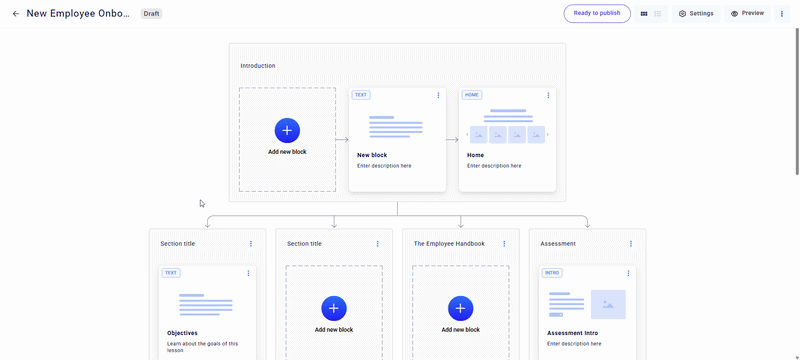Add new block in second Section title
Viewport: 800px width, 360px height.
tap(334, 308)
